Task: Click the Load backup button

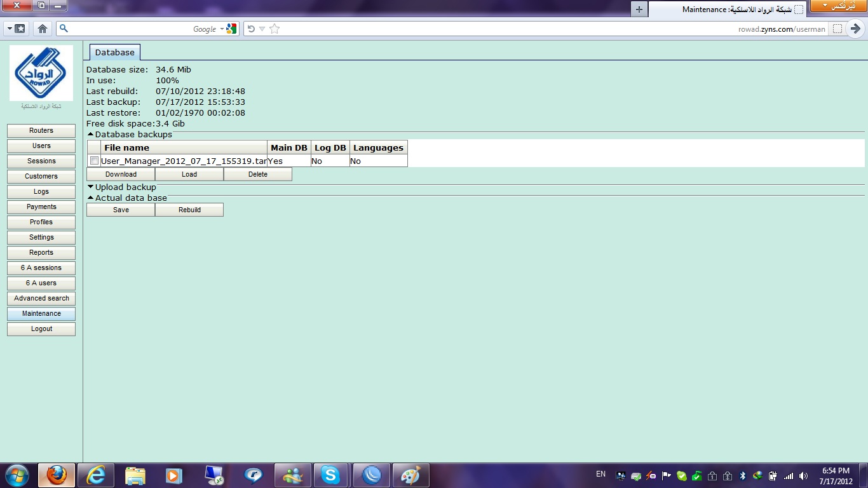Action: (189, 174)
